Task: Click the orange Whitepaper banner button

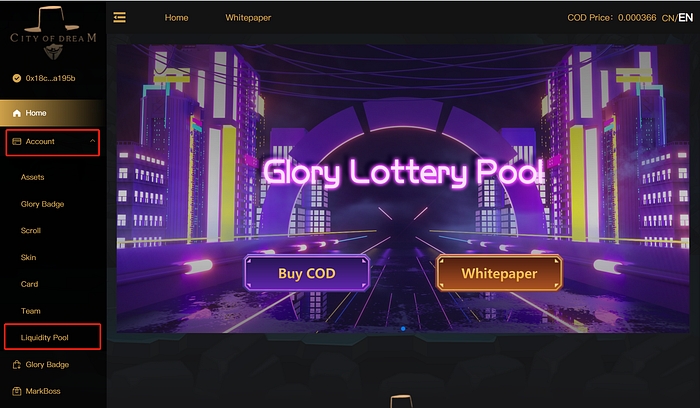Action: pos(499,273)
